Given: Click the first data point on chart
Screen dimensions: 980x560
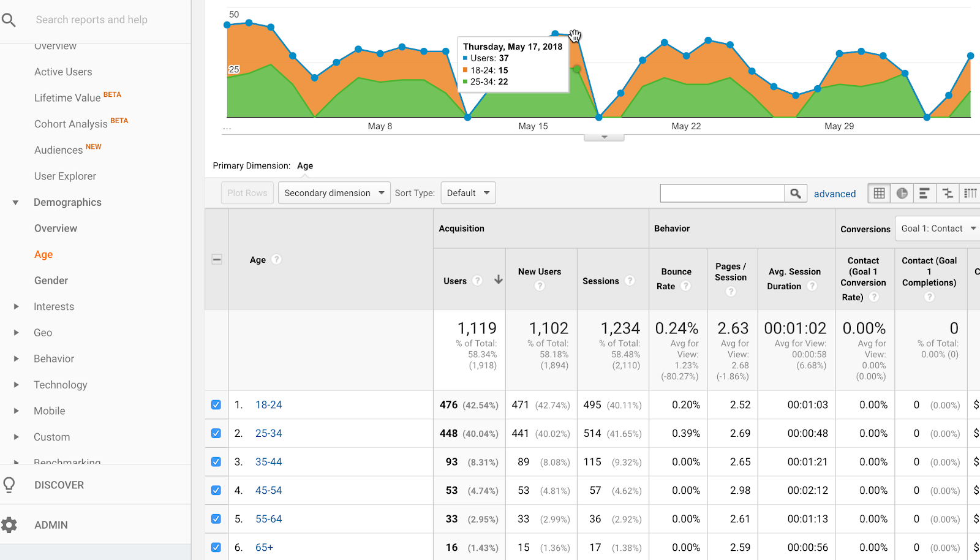Looking at the screenshot, I should coord(227,25).
